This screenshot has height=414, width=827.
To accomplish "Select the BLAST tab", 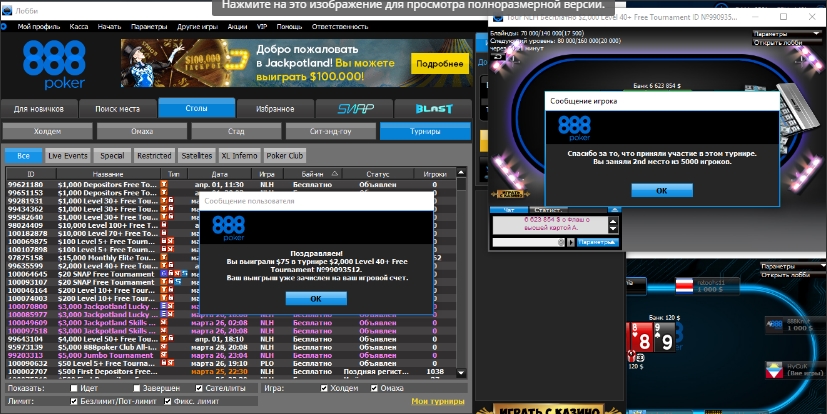I will [433, 109].
